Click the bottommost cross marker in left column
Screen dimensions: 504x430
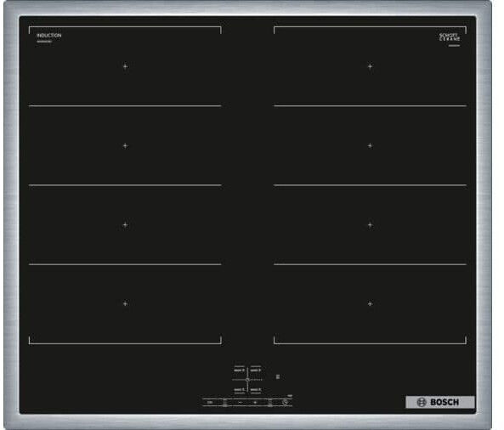(x=125, y=303)
